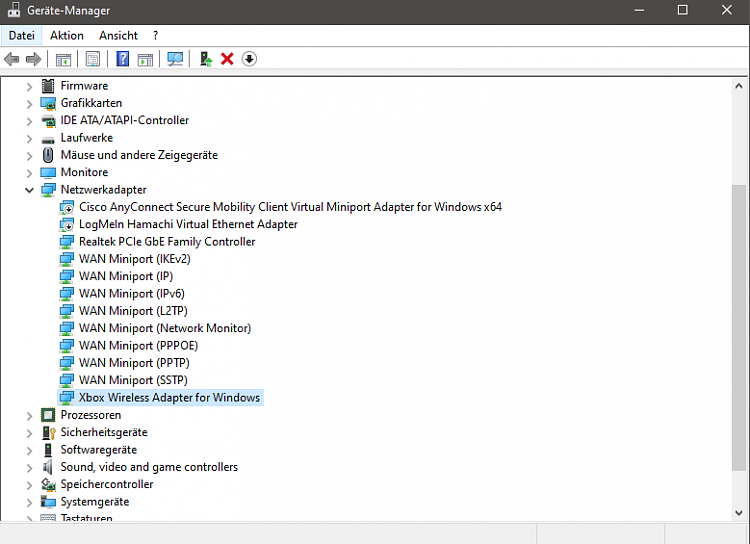Click the scrollbar down arrow
The image size is (750, 544).
click(x=739, y=512)
